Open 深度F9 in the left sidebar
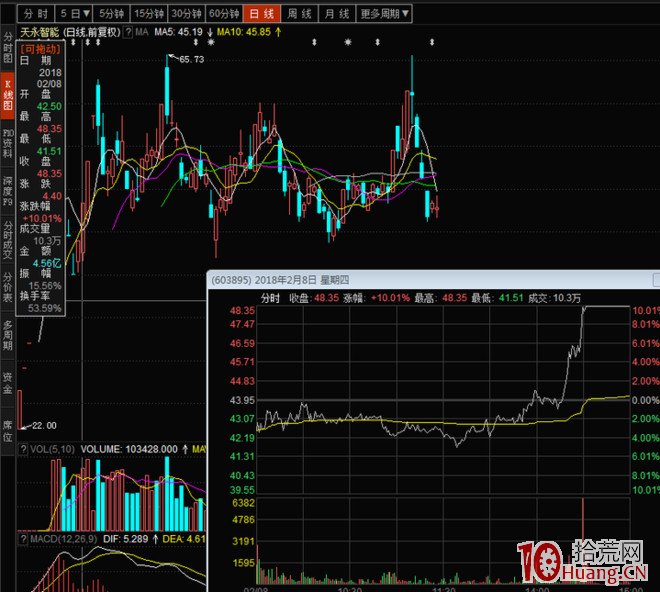Viewport: 660px width, 592px height. 8,192
